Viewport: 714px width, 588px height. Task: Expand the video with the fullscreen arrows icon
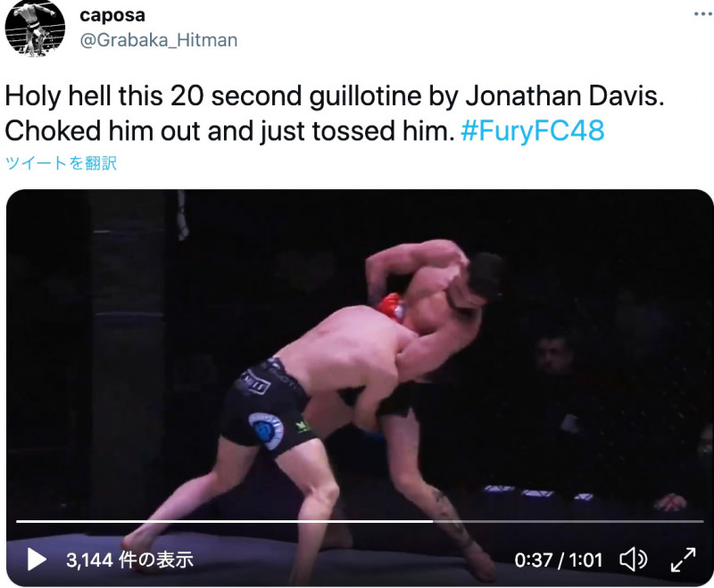[683, 559]
